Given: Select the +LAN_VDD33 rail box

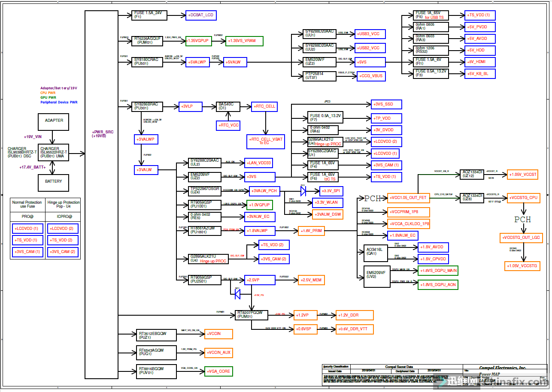Looking at the screenshot, I should [258, 163].
